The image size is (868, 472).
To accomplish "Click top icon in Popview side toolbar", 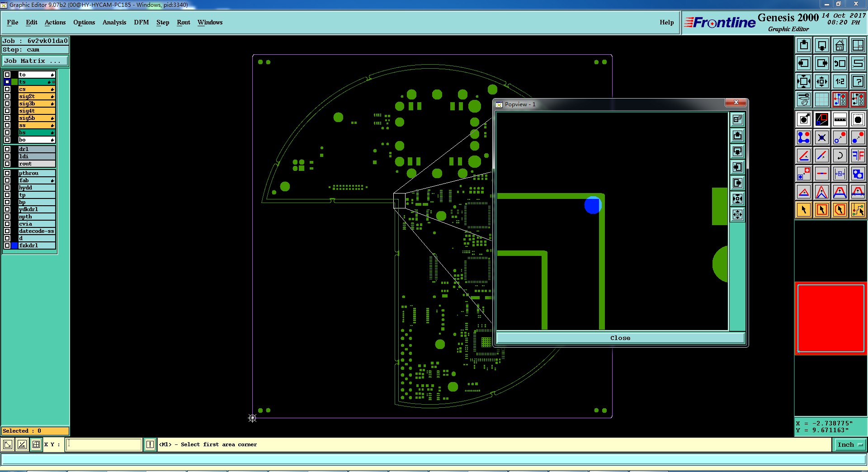I will [737, 119].
